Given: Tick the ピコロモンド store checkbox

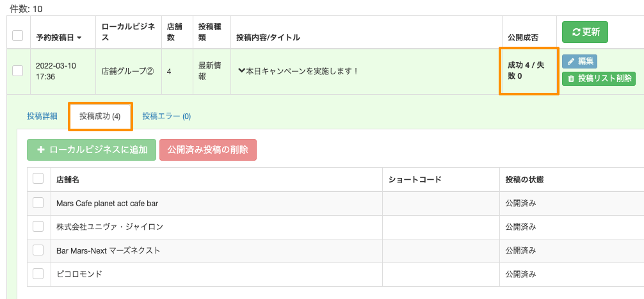Looking at the screenshot, I should (x=38, y=273).
